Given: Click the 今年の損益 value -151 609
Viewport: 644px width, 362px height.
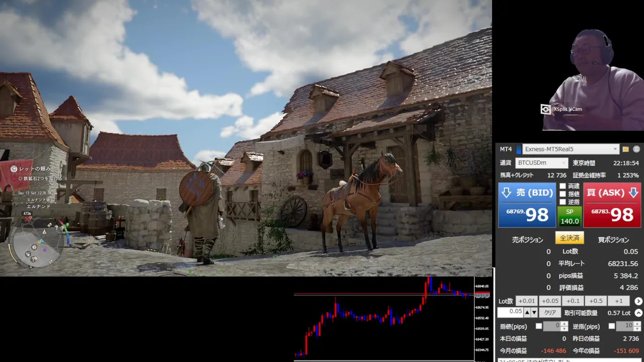Looking at the screenshot, I should [626, 351].
